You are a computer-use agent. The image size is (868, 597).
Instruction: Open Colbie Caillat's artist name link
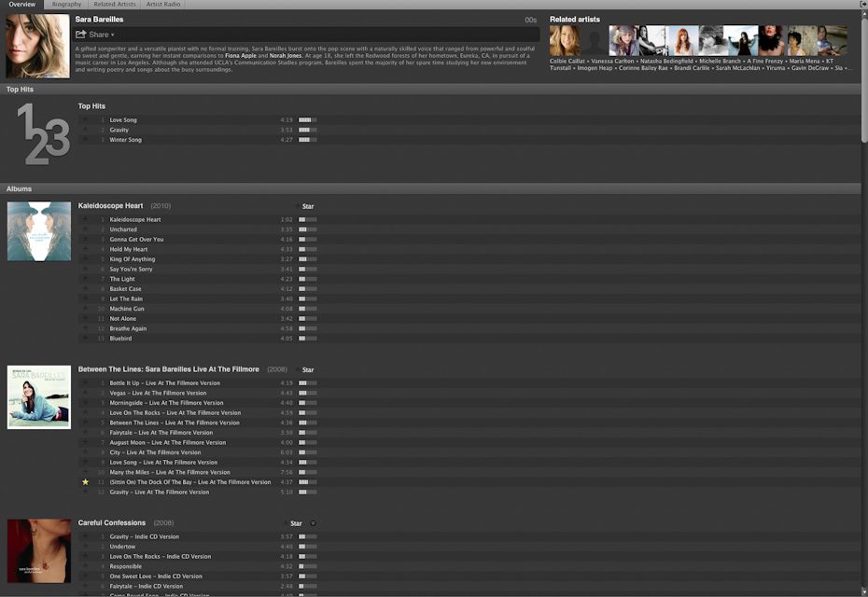(567, 62)
